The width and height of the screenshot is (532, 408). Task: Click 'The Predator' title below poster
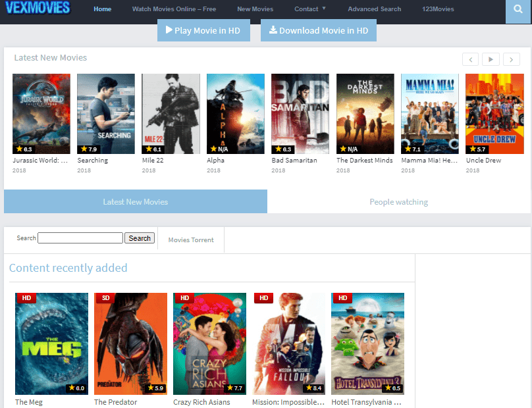pos(116,402)
